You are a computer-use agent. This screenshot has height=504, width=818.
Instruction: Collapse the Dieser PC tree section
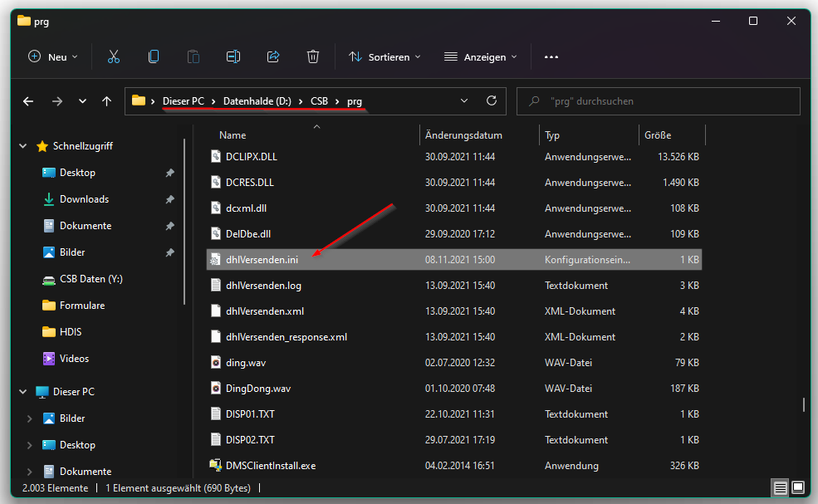23,391
